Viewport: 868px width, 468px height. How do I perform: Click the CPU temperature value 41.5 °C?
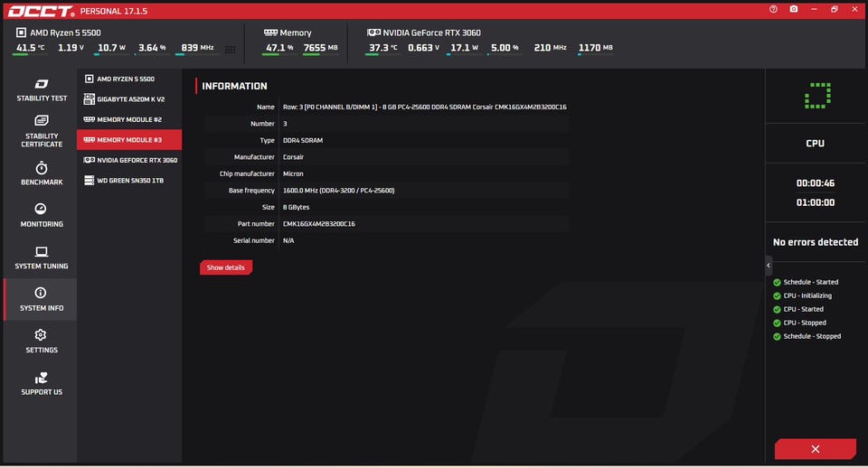31,48
